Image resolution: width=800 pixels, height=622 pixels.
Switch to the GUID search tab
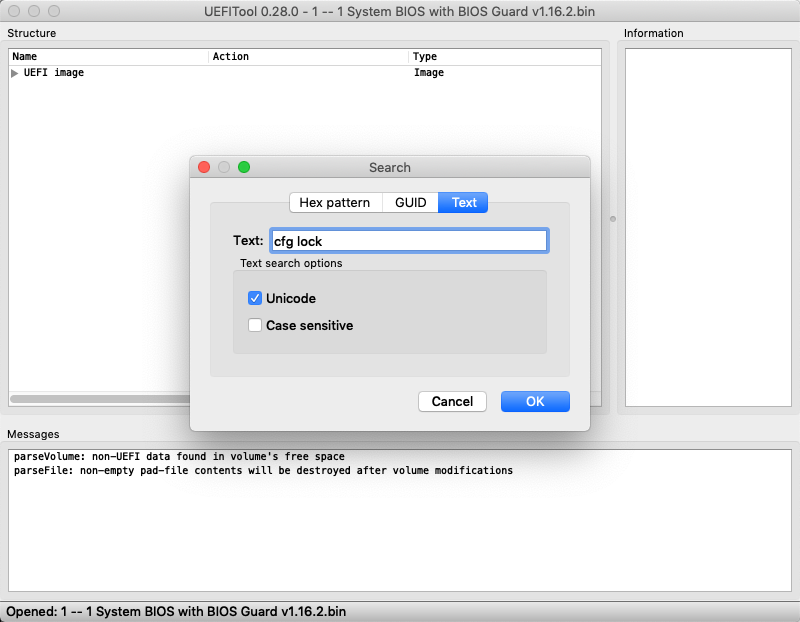410,202
